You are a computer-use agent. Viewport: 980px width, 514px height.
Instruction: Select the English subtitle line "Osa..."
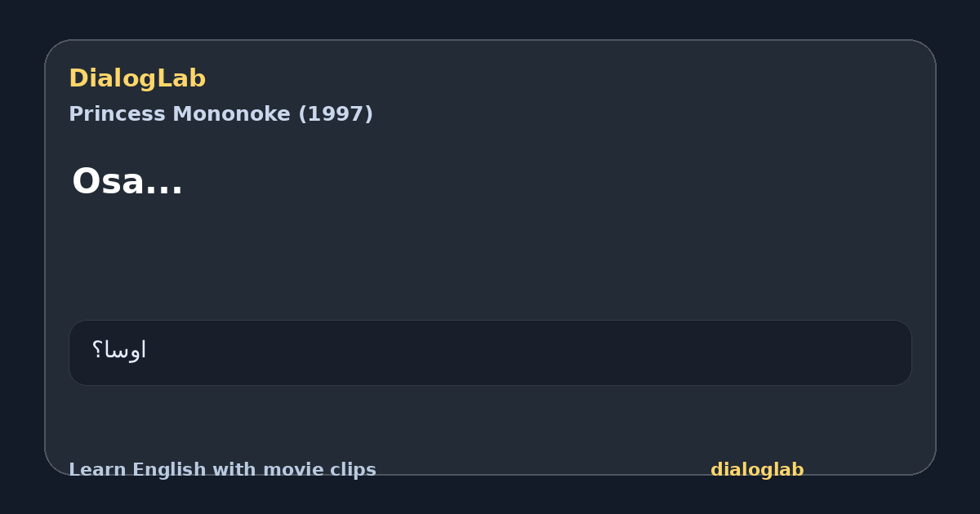pos(127,181)
